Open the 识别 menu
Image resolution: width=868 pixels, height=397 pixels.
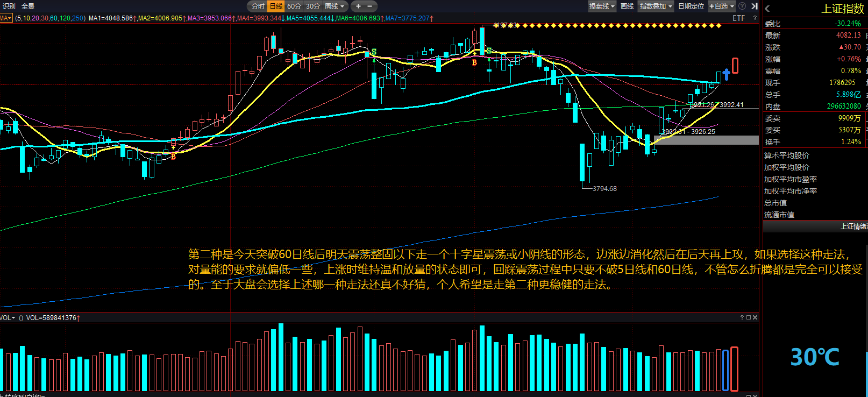point(9,6)
